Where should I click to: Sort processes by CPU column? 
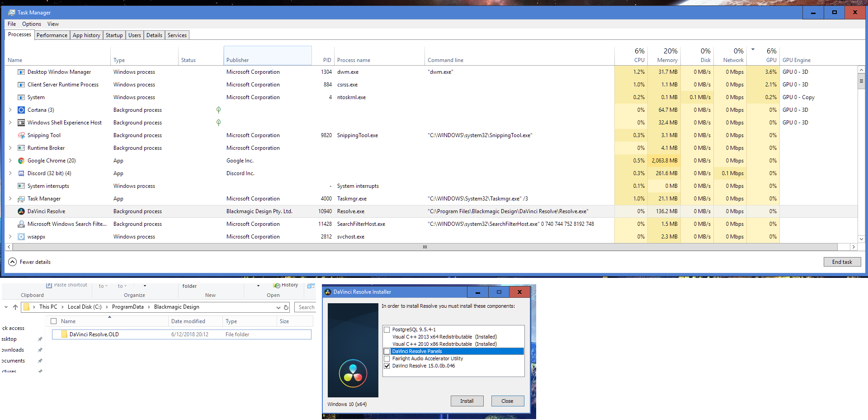tap(631, 56)
